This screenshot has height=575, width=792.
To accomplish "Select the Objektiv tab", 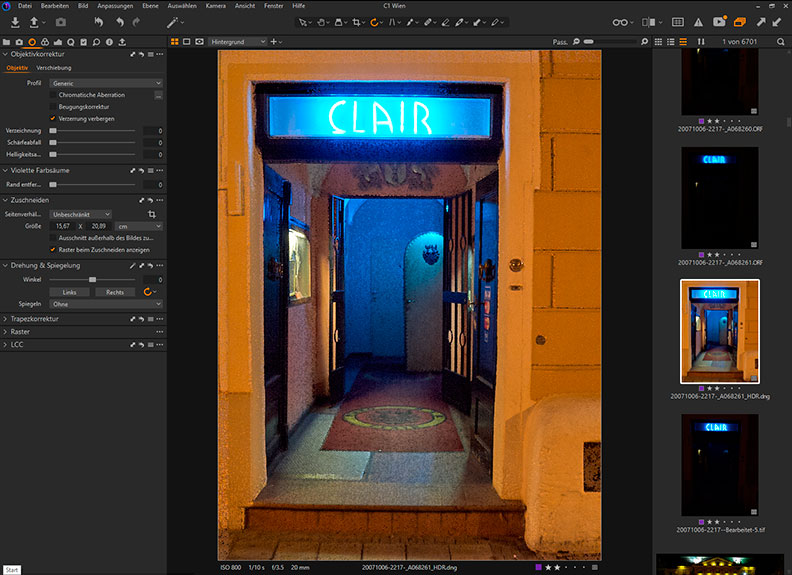I will pyautogui.click(x=17, y=68).
